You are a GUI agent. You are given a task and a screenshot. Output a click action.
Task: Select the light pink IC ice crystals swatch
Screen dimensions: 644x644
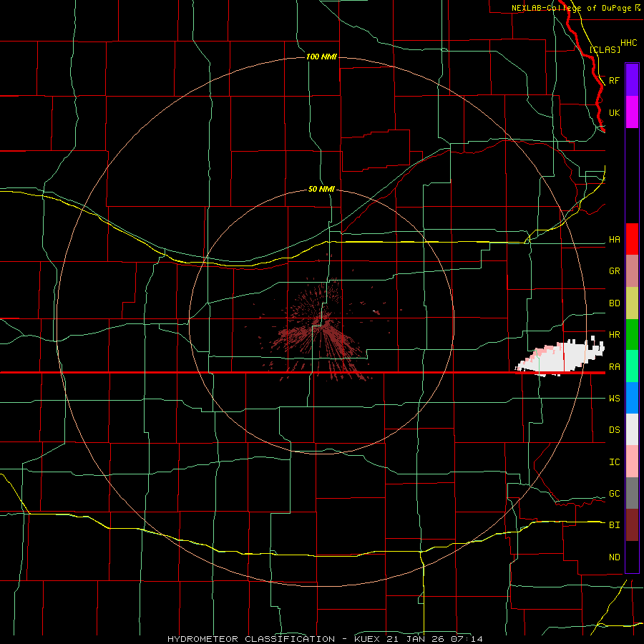pos(632,462)
